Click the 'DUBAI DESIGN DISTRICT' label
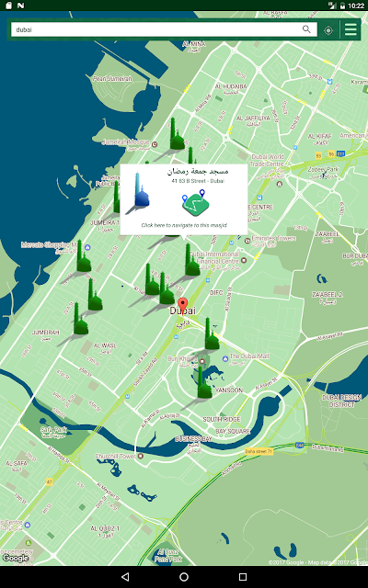The image size is (368, 588). tap(341, 401)
